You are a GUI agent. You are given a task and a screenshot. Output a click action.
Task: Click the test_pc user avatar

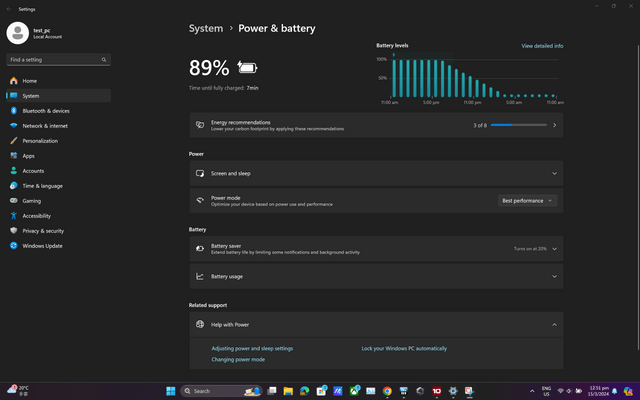pyautogui.click(x=18, y=33)
